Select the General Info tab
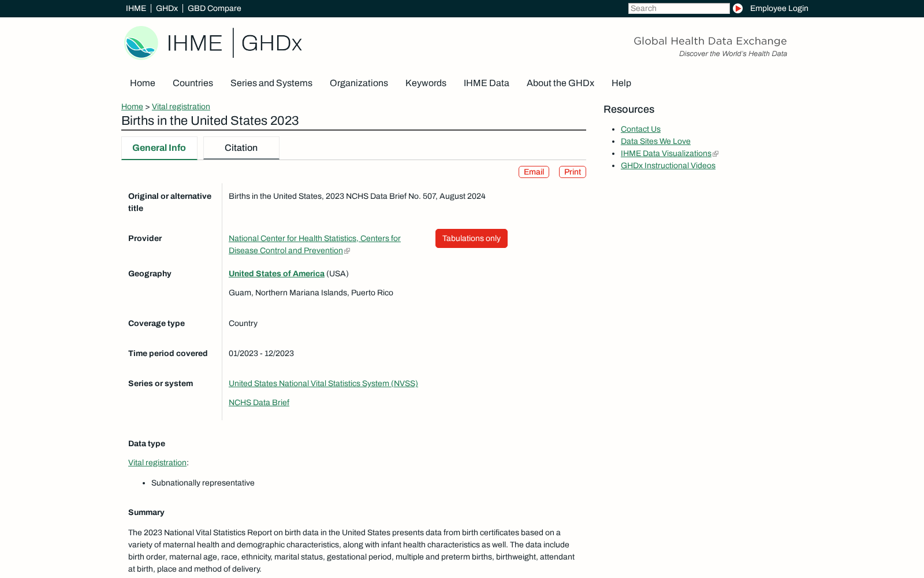The image size is (924, 578). click(x=159, y=148)
